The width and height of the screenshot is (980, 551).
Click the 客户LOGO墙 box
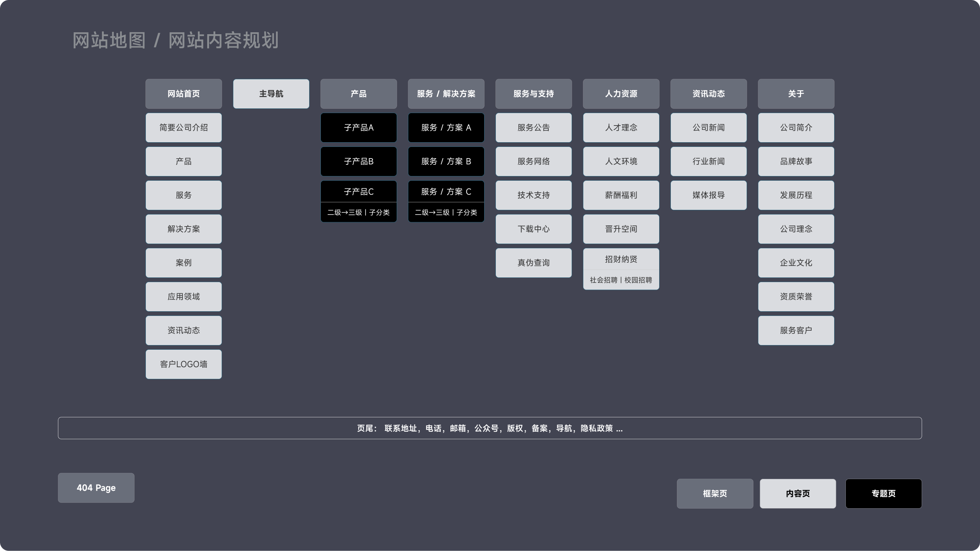[x=183, y=364]
